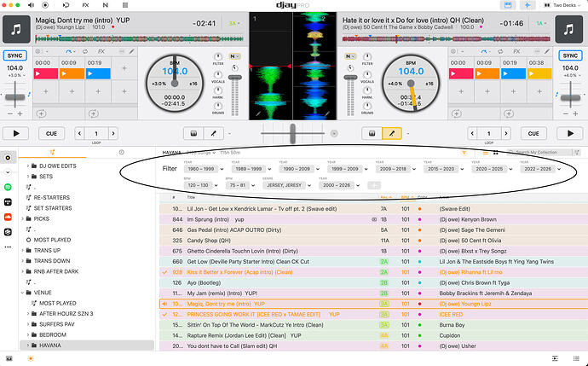Image resolution: width=588 pixels, height=366 pixels.
Task: Sort by BPM column header
Action: pyautogui.click(x=406, y=197)
